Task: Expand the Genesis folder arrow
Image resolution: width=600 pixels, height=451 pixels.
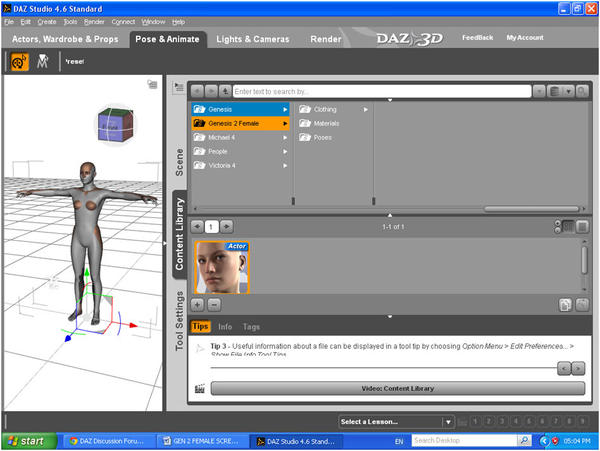Action: pos(285,110)
